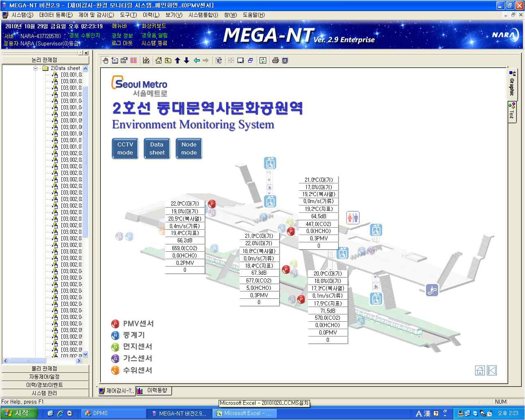Click the dark blue up arrow toolbar icon
This screenshot has width=525, height=420.
pyautogui.click(x=177, y=61)
